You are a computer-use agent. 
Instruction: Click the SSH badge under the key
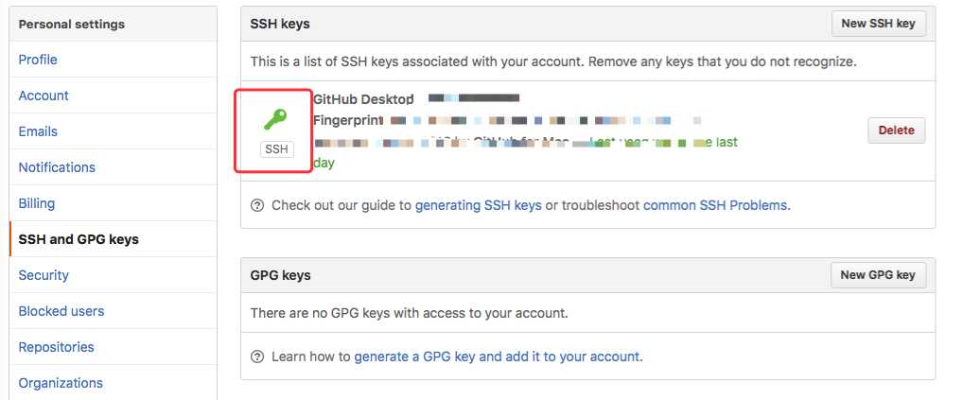tap(277, 149)
